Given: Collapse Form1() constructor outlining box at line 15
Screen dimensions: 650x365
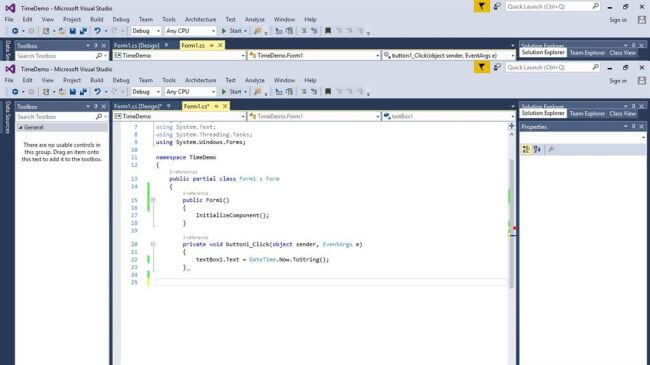Looking at the screenshot, I should coord(153,200).
